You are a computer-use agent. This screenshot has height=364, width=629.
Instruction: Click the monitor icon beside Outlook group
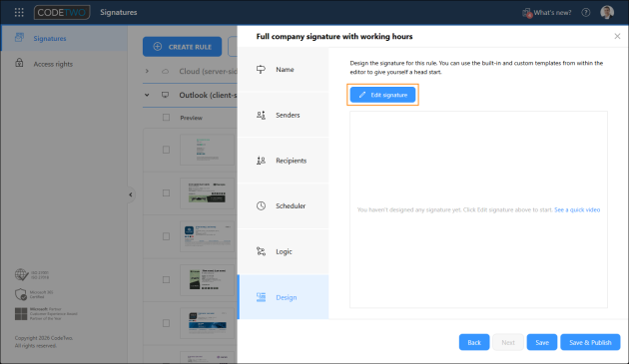[x=165, y=95]
